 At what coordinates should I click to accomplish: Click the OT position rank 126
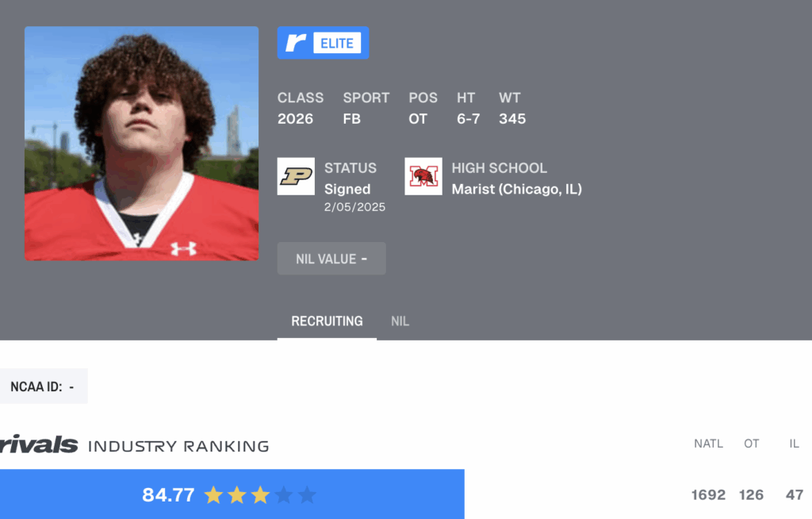coord(752,495)
